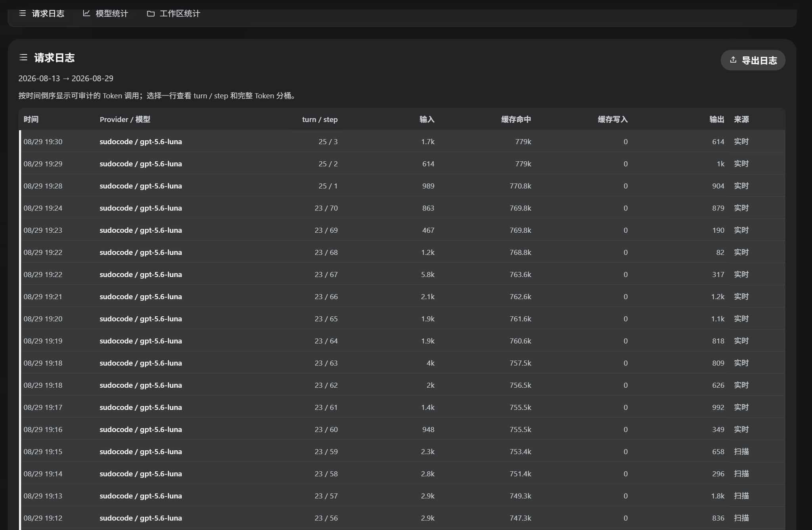Select the row with turn/step 23 / 61
The image size is (812, 530).
402,408
